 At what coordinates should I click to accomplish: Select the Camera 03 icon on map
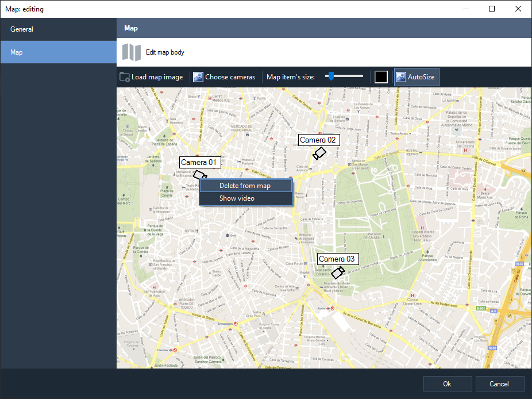pyautogui.click(x=338, y=273)
